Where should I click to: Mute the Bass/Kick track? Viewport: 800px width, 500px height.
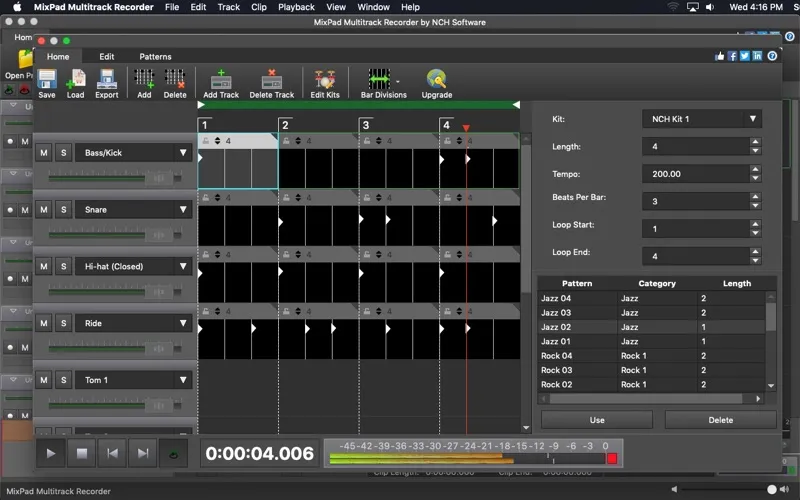point(44,153)
